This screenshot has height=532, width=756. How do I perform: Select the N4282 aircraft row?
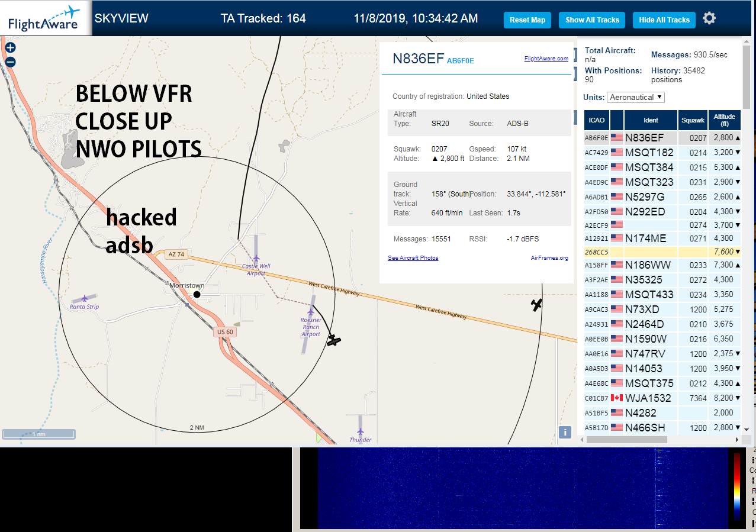(662, 412)
